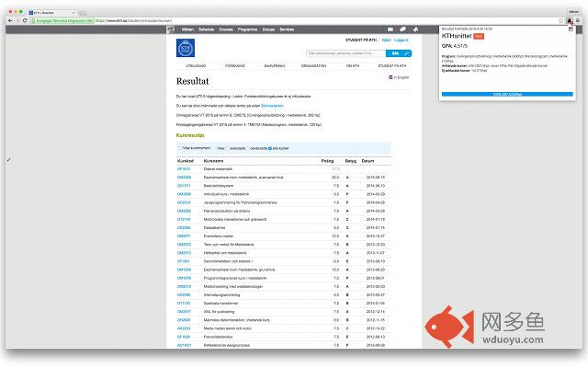
Task: Click the blue progress bar in KTHsnittet popup
Action: 507,94
